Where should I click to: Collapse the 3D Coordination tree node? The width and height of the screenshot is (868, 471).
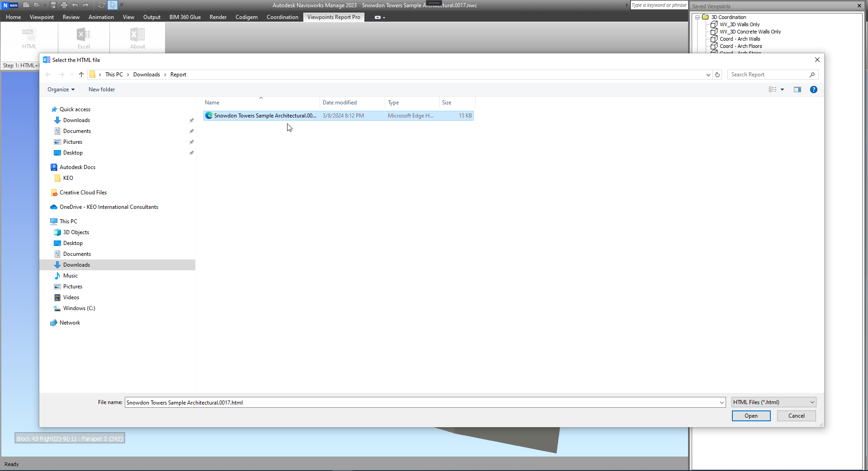(x=698, y=17)
